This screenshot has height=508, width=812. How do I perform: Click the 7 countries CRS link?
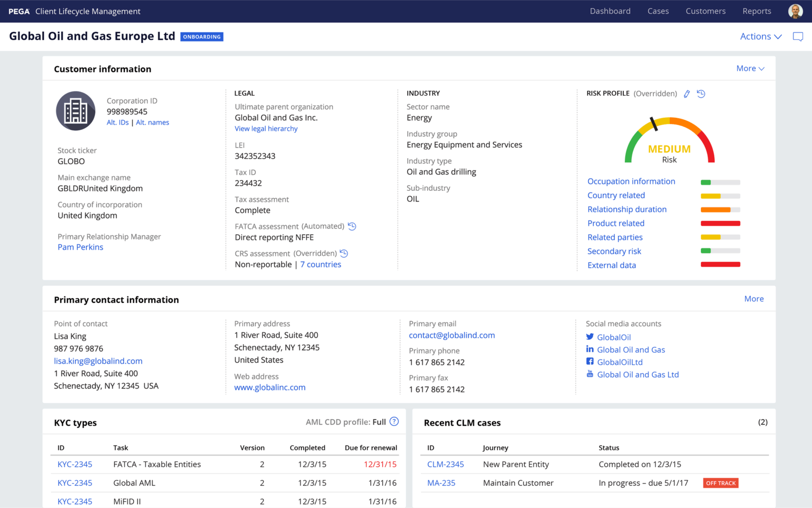[320, 264]
